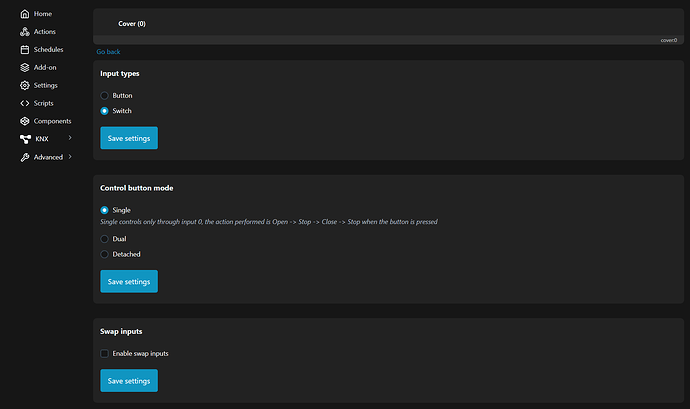Click the Advanced wrench icon
This screenshot has height=409, width=690.
[x=25, y=157]
